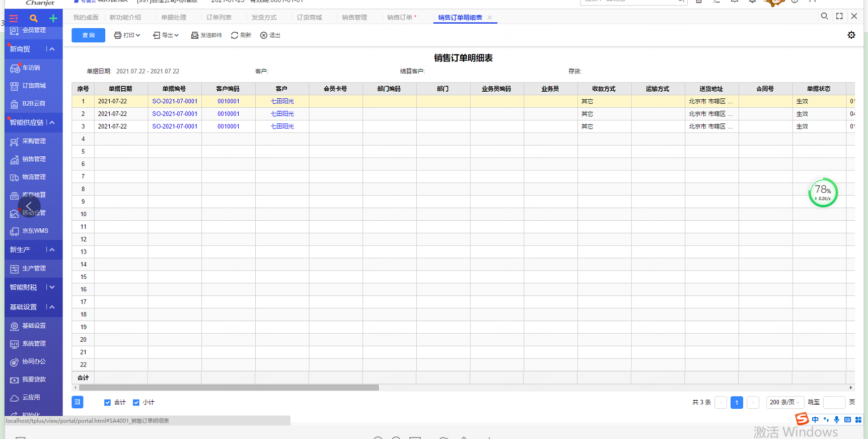This screenshot has height=439, width=868.
Task: Open the 200 条/页 page size dropdown
Action: click(785, 402)
